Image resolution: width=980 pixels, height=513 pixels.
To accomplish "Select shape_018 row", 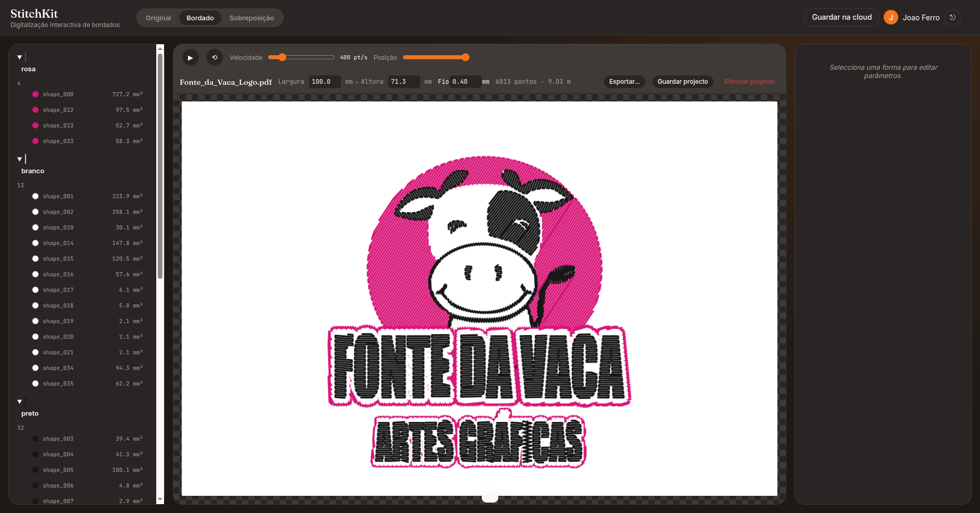I will pos(87,305).
